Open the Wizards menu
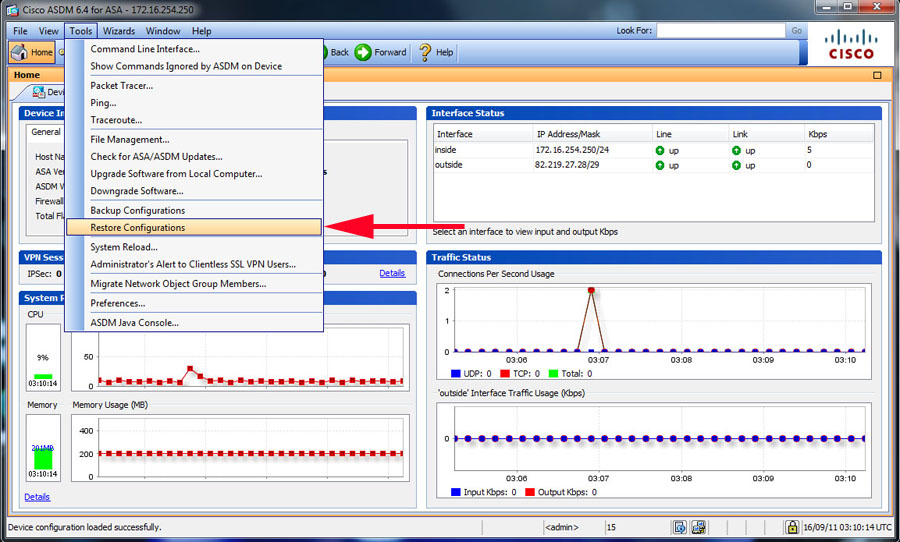 119,31
